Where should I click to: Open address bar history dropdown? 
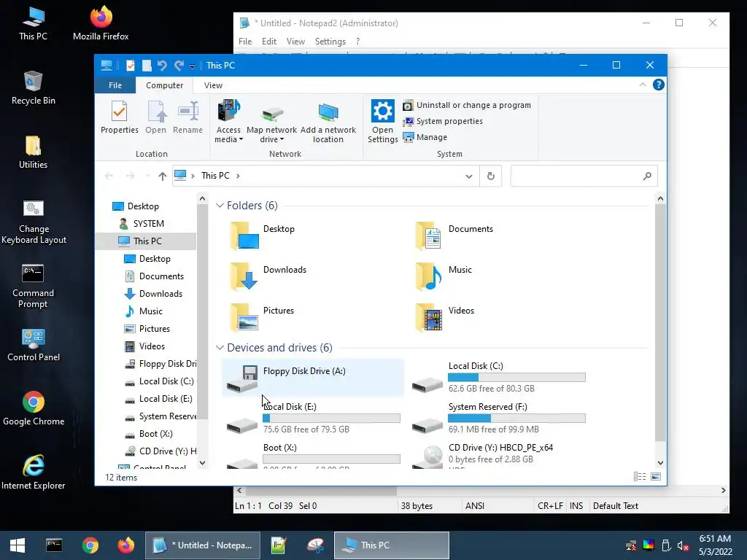pyautogui.click(x=469, y=176)
